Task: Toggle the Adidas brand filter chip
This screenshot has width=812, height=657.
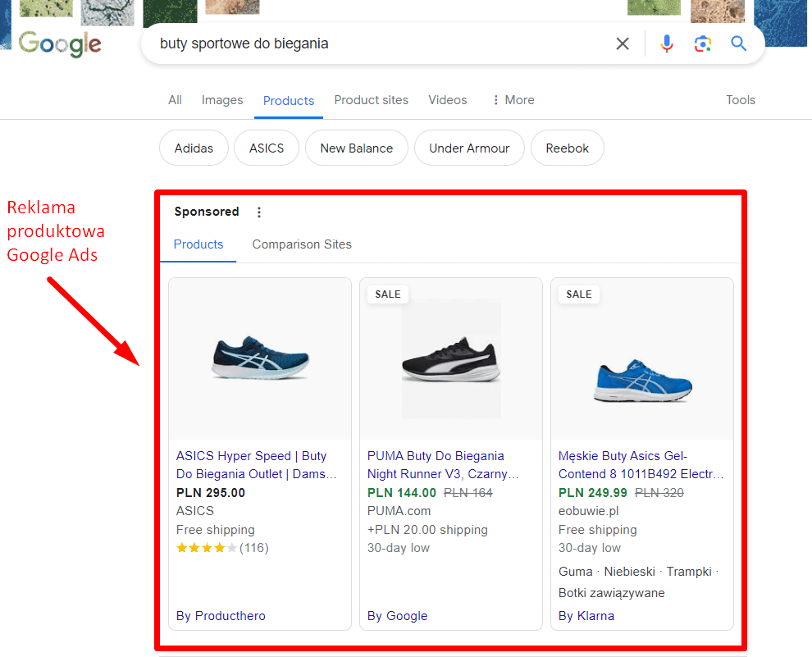Action: click(x=194, y=148)
